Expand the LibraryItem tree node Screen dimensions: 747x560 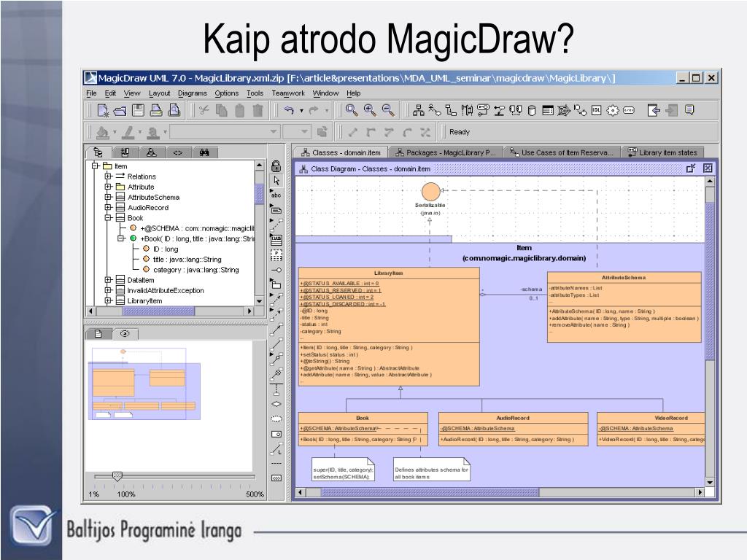(x=108, y=300)
